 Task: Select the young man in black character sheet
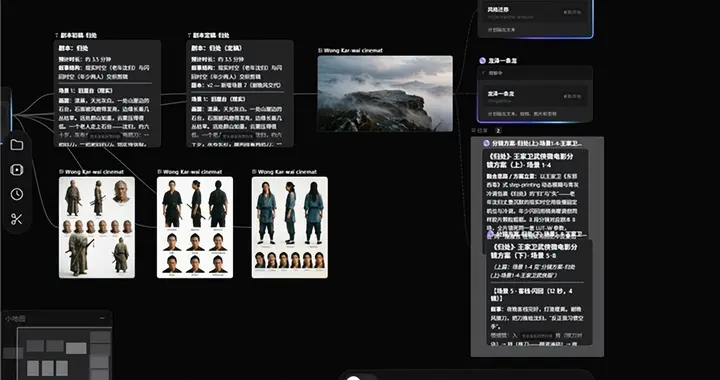tap(195, 227)
